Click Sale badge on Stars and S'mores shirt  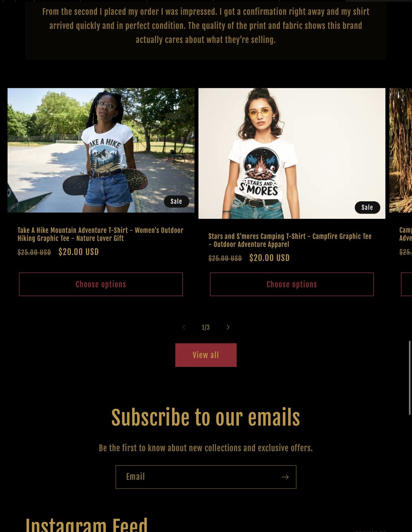pos(367,208)
